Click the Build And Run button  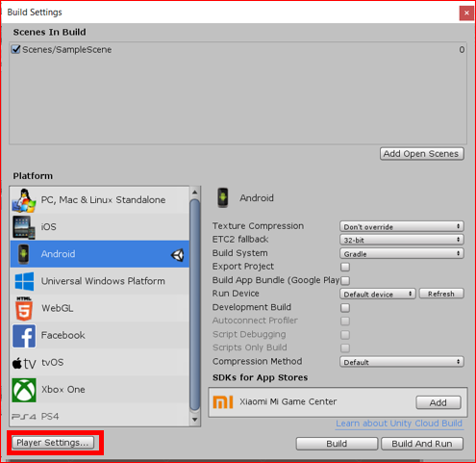pos(422,444)
